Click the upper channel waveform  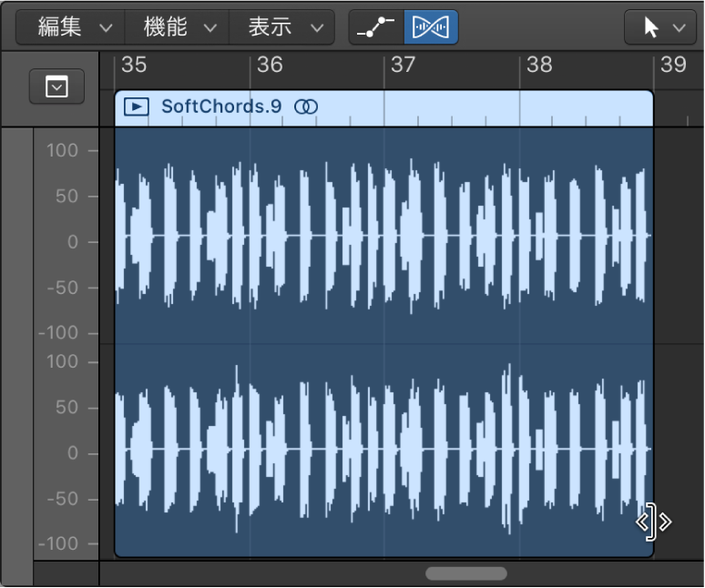383,236
